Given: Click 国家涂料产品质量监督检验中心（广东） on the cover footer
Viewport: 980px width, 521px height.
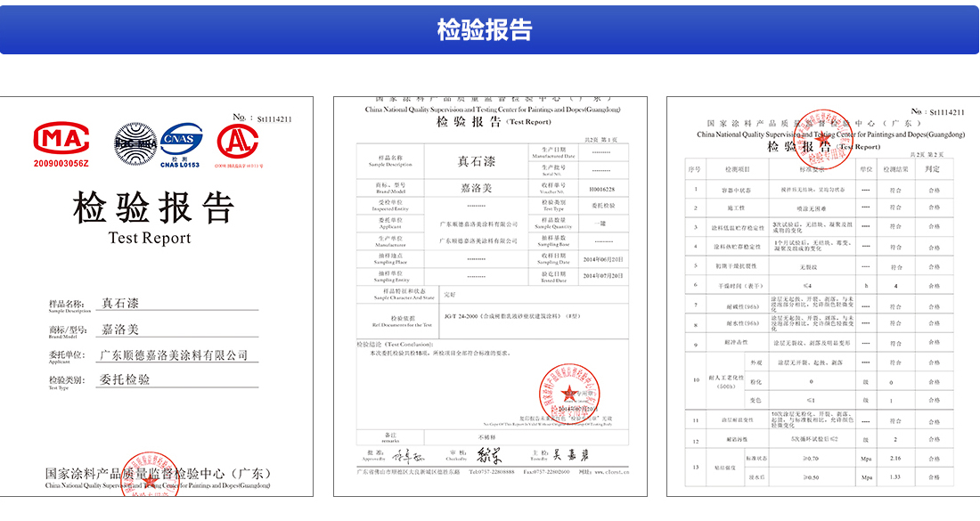Looking at the screenshot, I should point(158,474).
